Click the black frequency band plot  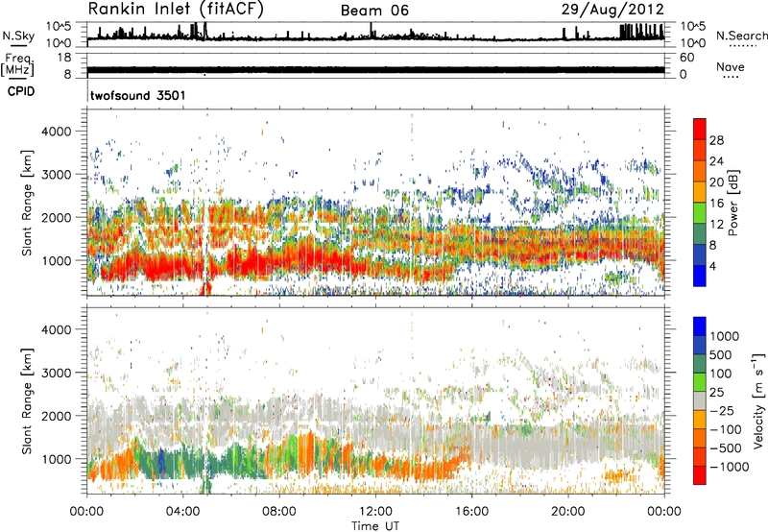tap(375, 70)
